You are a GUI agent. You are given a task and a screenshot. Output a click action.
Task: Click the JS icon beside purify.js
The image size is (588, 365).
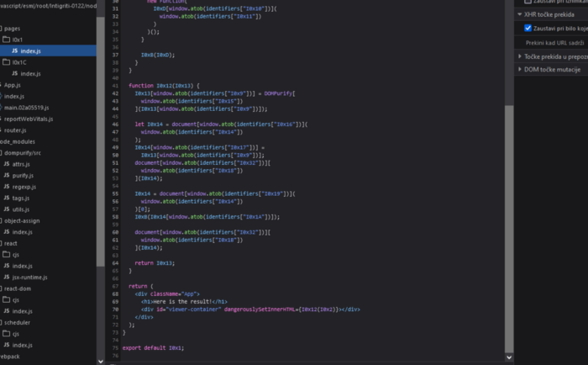pos(6,175)
